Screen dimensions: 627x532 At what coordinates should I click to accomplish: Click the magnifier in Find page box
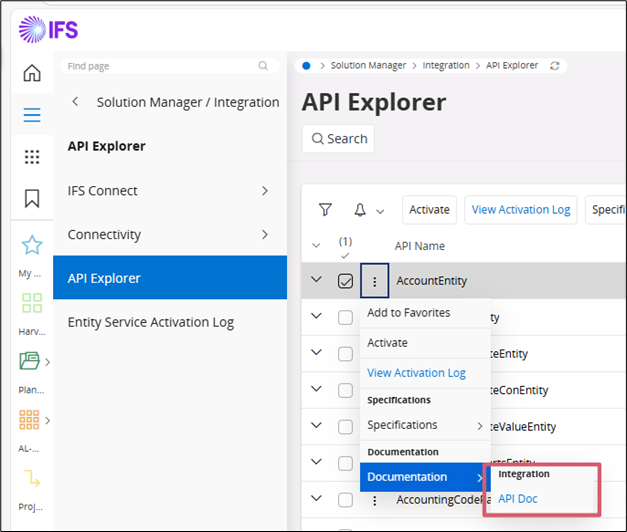[263, 66]
